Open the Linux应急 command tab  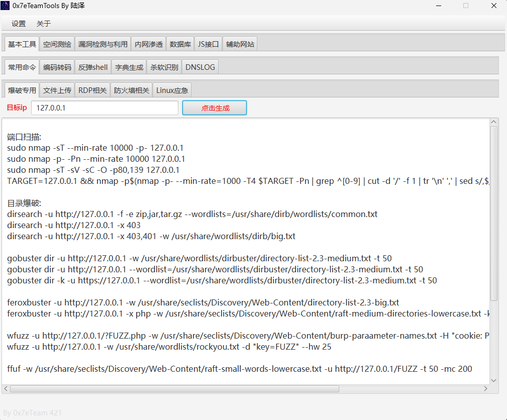point(172,90)
